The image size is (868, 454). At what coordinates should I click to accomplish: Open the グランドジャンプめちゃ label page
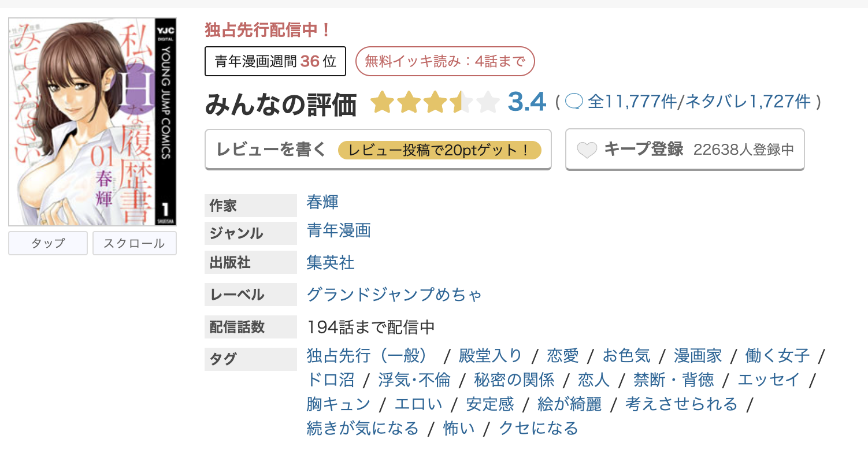point(394,295)
